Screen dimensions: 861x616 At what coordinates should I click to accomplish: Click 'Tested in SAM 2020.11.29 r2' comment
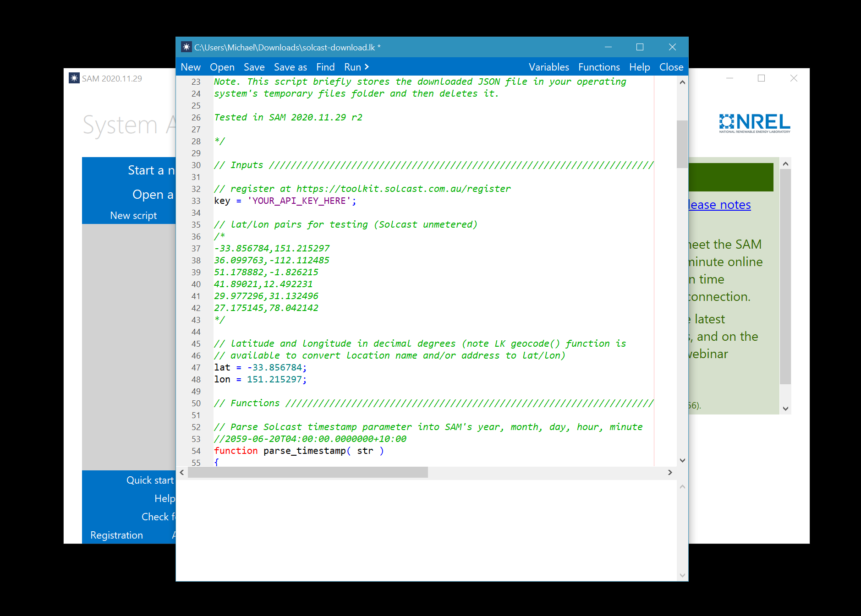coord(288,117)
